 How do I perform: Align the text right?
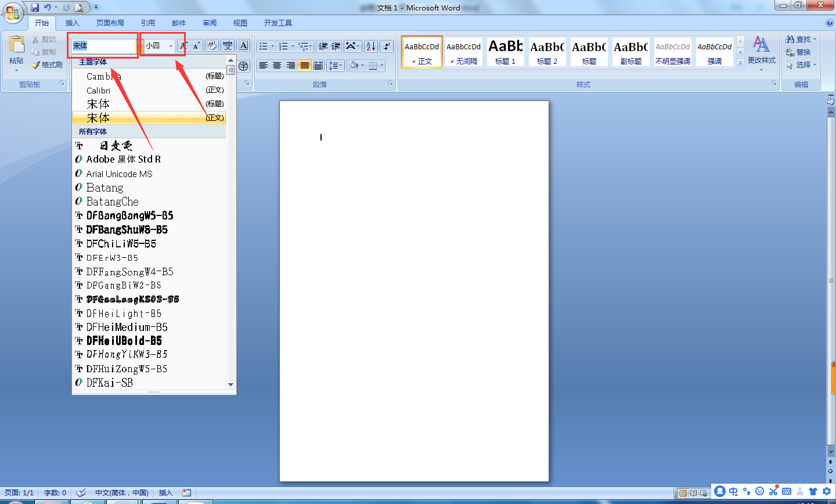(x=291, y=66)
